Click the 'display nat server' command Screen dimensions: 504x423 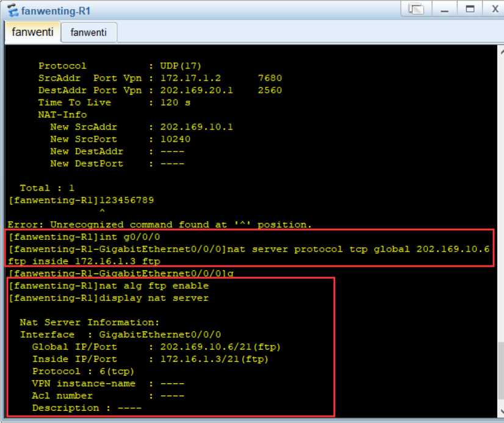pyautogui.click(x=109, y=298)
